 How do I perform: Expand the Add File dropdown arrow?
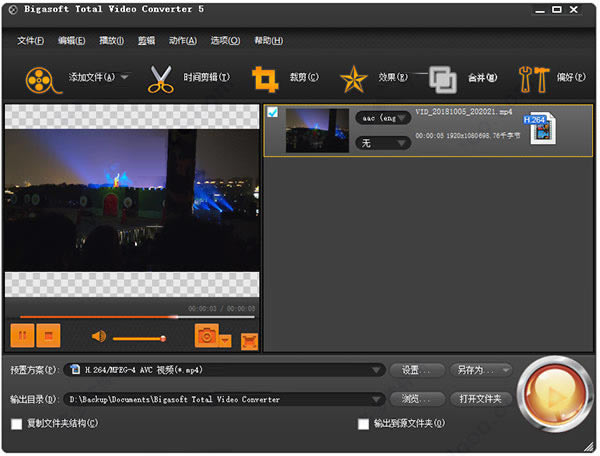click(x=124, y=77)
